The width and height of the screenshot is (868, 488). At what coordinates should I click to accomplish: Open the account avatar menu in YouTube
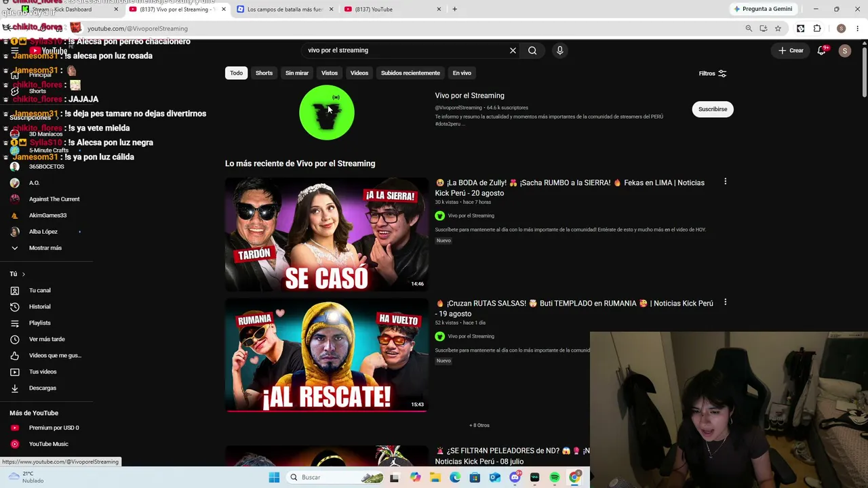coord(844,50)
